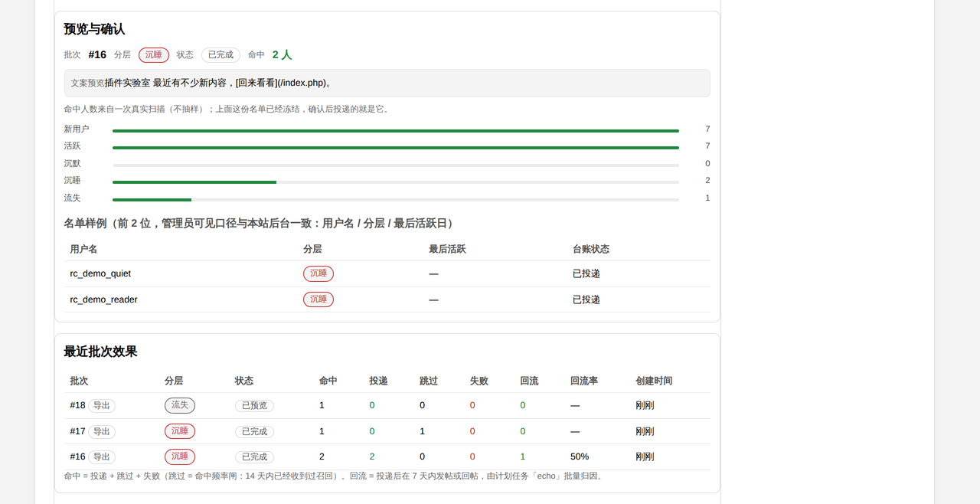
Task: Click the 沉睡 badge in batch #17 row
Action: (x=180, y=431)
